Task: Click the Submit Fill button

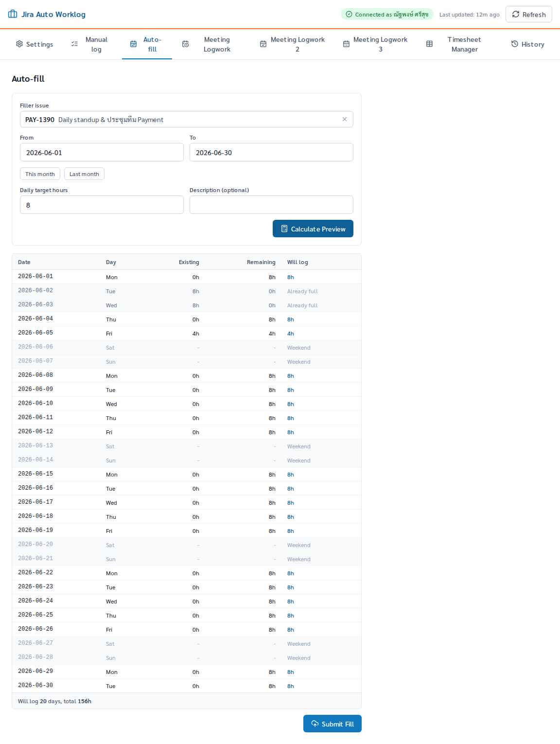Action: click(332, 724)
